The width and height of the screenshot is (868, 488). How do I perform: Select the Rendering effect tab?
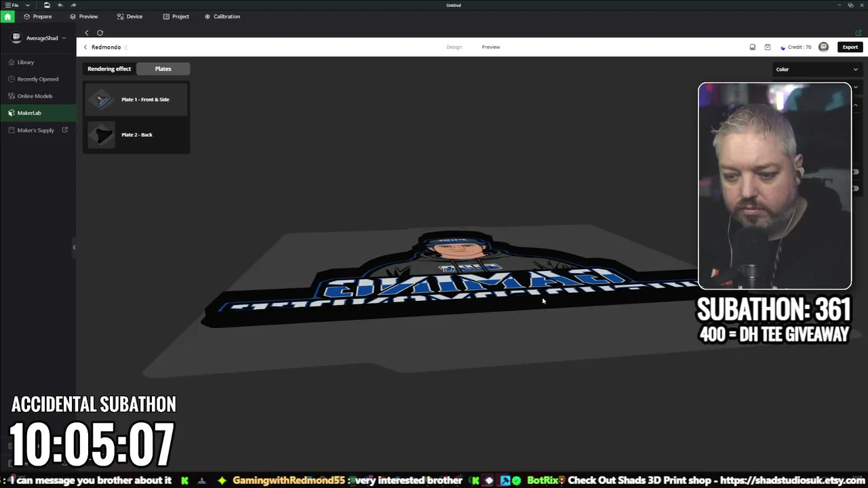109,68
